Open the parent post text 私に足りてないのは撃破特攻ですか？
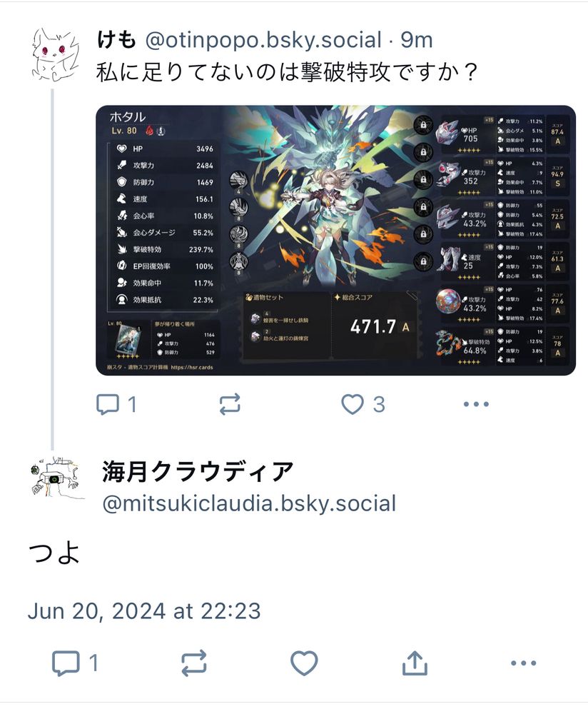Viewport: 588px width, 714px height. coord(287,72)
